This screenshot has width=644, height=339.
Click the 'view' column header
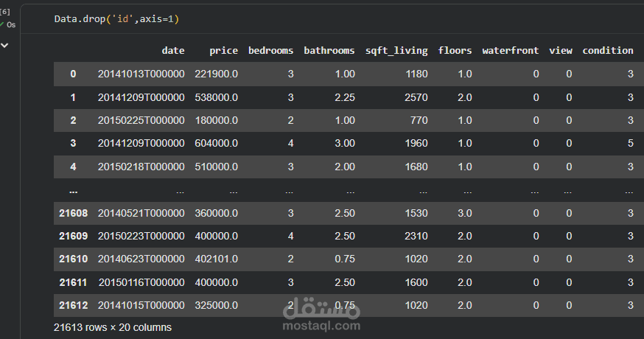coord(561,51)
